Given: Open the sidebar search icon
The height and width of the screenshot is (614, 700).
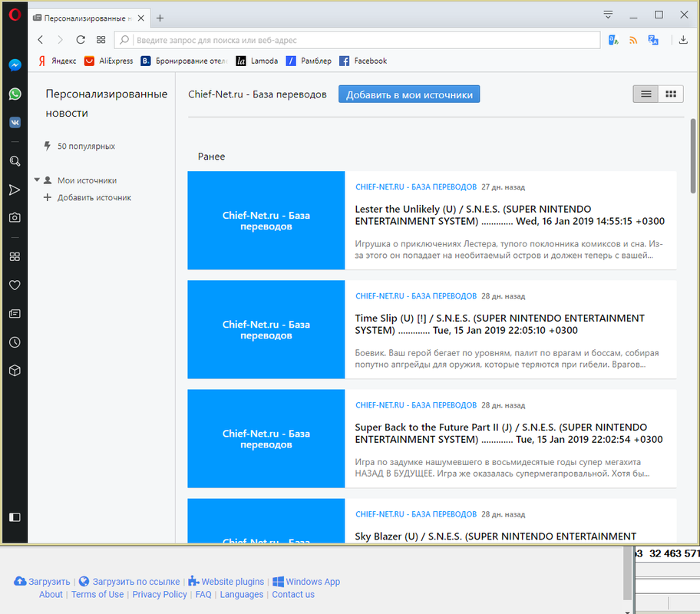Looking at the screenshot, I should [x=15, y=161].
